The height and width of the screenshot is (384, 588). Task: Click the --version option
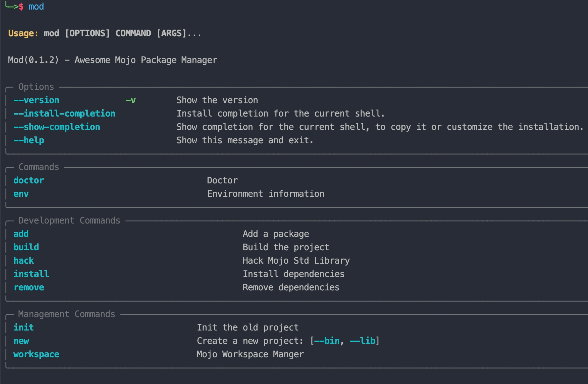pos(36,100)
